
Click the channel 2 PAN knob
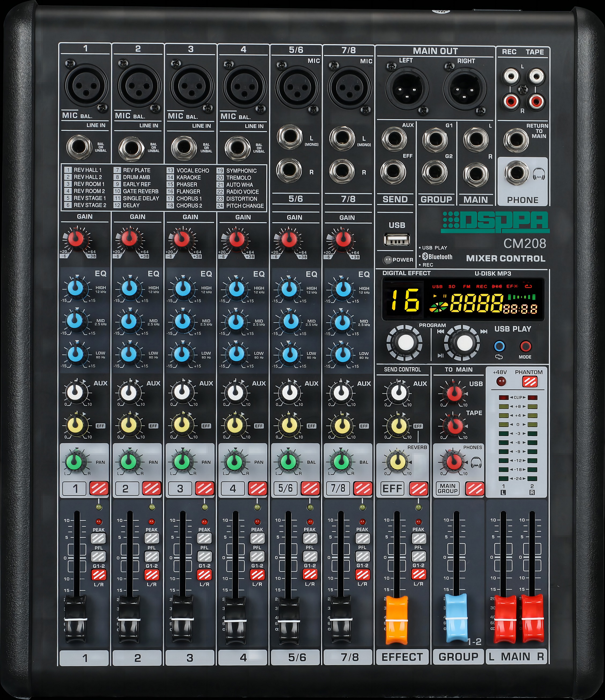pyautogui.click(x=129, y=461)
